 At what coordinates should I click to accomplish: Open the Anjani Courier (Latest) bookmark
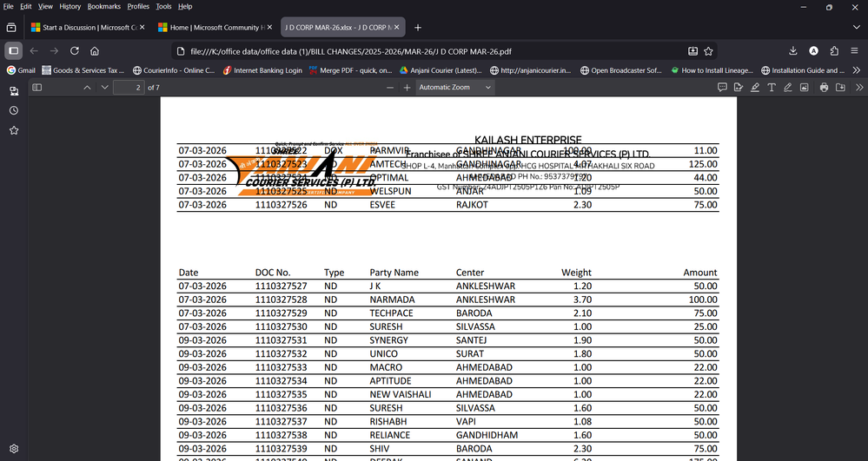coord(441,70)
